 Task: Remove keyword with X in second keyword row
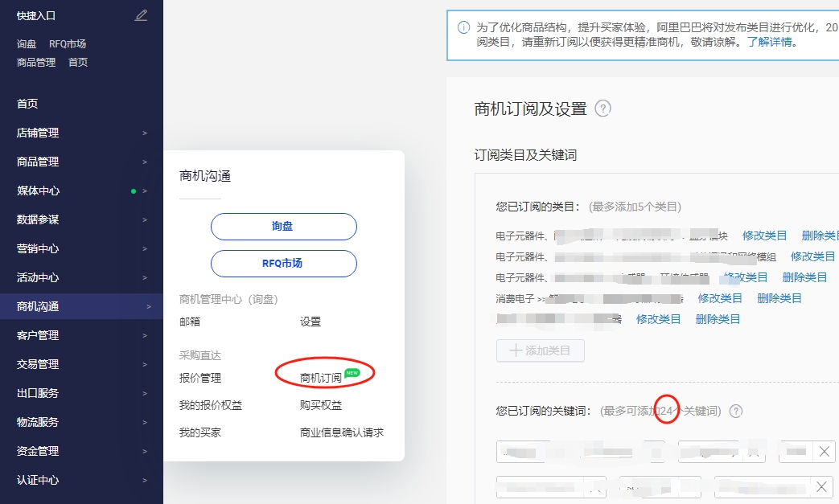tap(821, 487)
